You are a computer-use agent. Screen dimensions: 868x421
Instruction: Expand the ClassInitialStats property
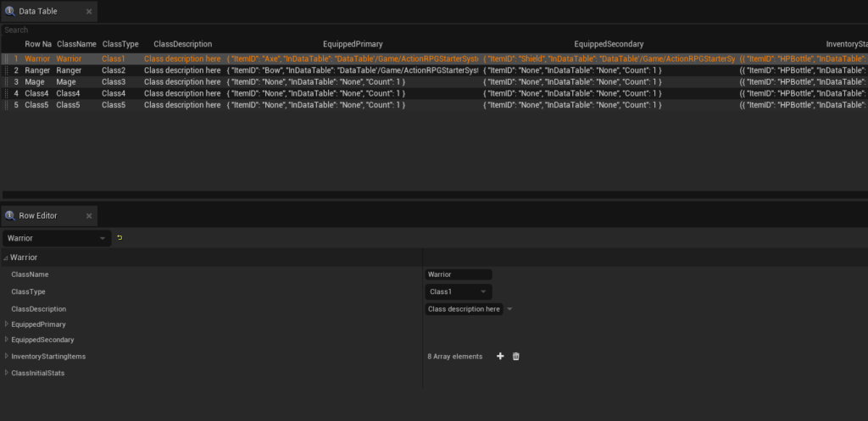point(7,372)
